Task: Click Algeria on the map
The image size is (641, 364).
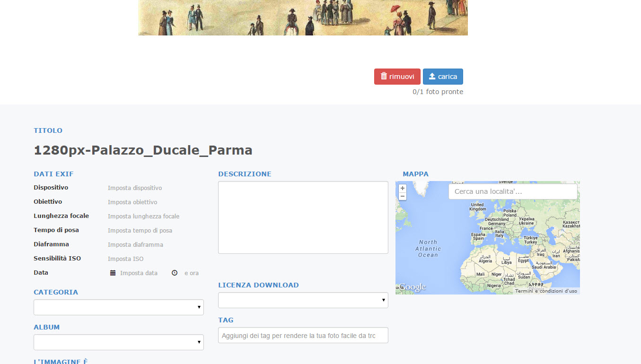Action: (485, 259)
